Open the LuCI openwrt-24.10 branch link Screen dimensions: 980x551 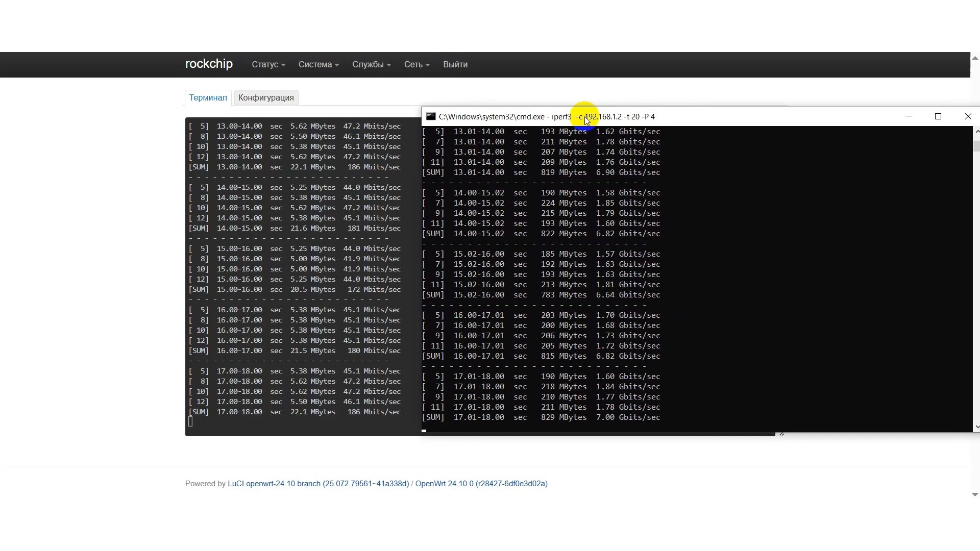pyautogui.click(x=318, y=484)
